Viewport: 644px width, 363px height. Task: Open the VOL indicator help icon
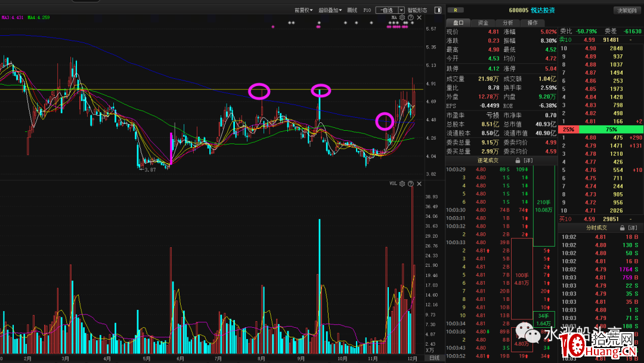click(411, 184)
